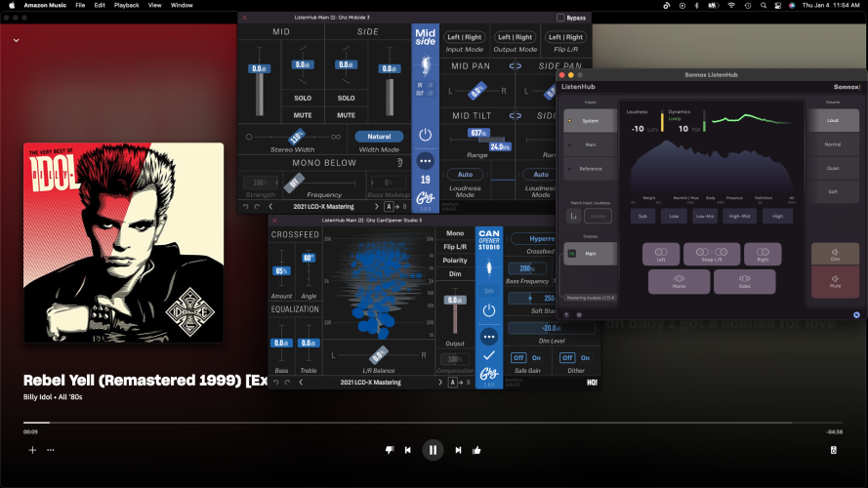Viewport: 868px width, 488px height.
Task: Open the Playback menu
Action: tap(126, 5)
